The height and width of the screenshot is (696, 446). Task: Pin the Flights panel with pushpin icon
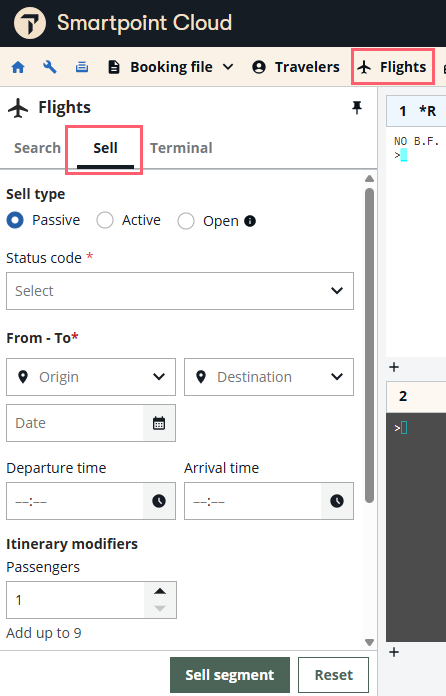[357, 107]
